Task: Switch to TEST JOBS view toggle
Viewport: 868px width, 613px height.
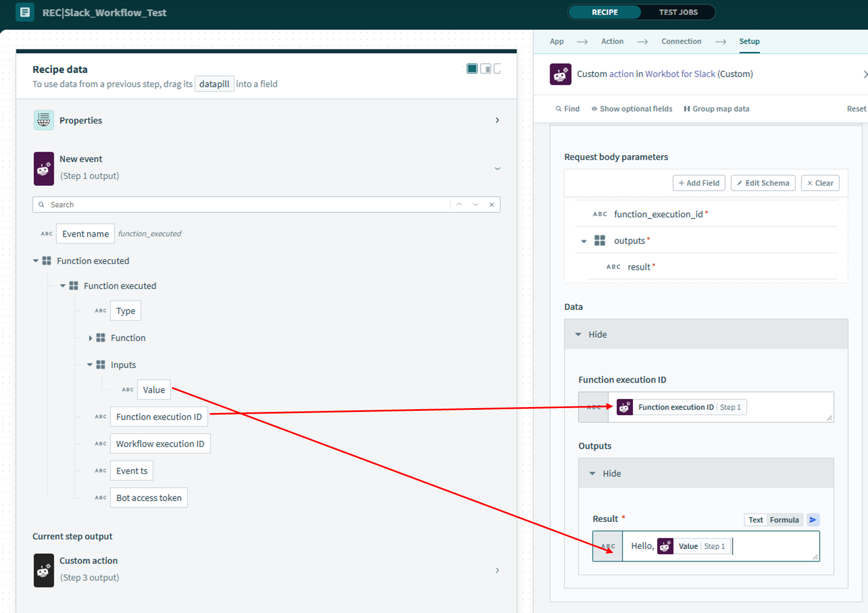Action: pos(678,12)
